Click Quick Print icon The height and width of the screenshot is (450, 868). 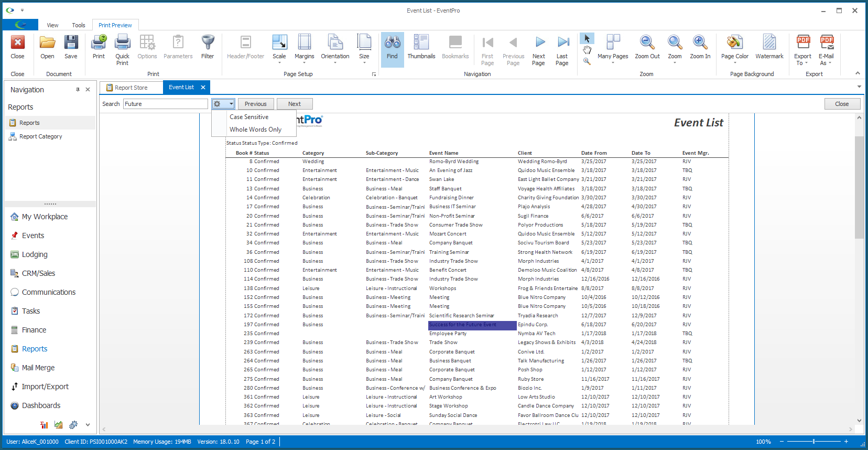click(122, 50)
